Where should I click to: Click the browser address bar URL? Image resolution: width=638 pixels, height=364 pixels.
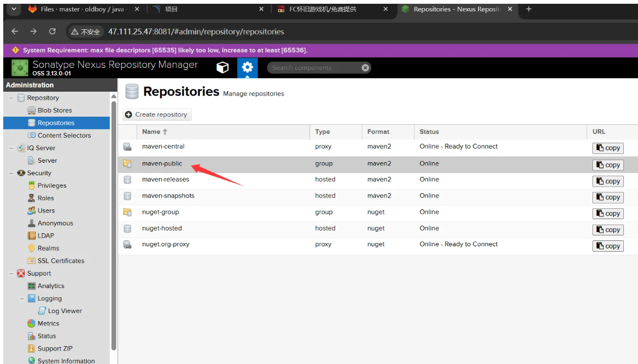click(195, 31)
